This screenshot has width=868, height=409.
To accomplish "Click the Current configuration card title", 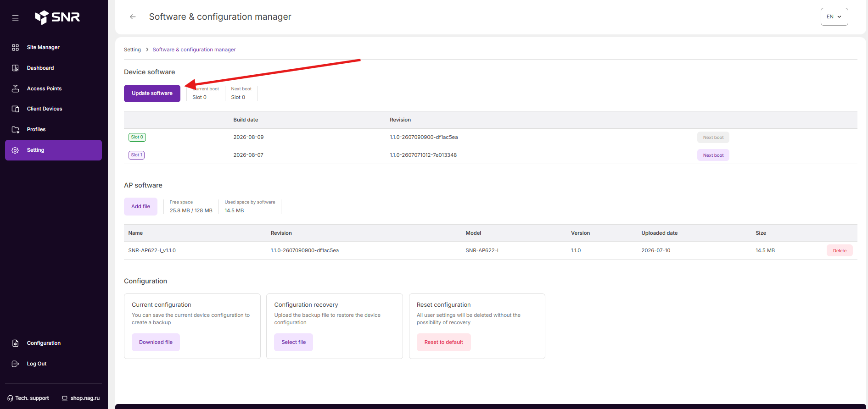I will tap(161, 304).
